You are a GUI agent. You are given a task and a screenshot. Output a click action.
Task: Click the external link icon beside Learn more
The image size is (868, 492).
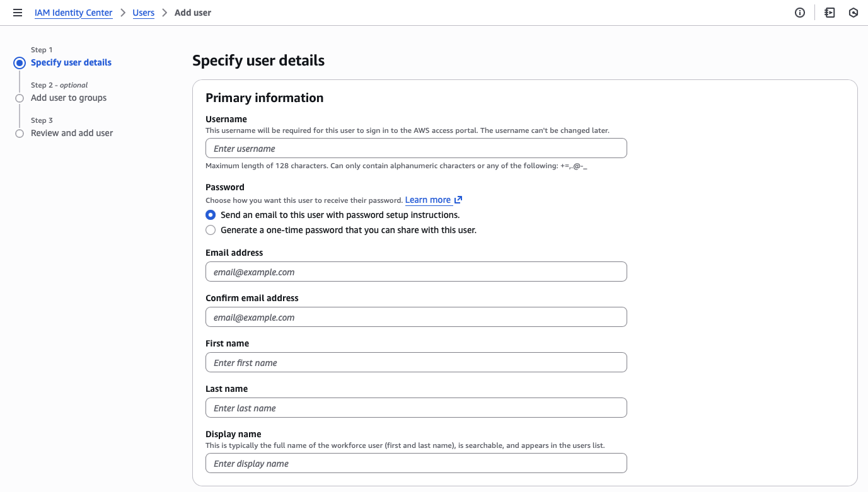pyautogui.click(x=458, y=199)
